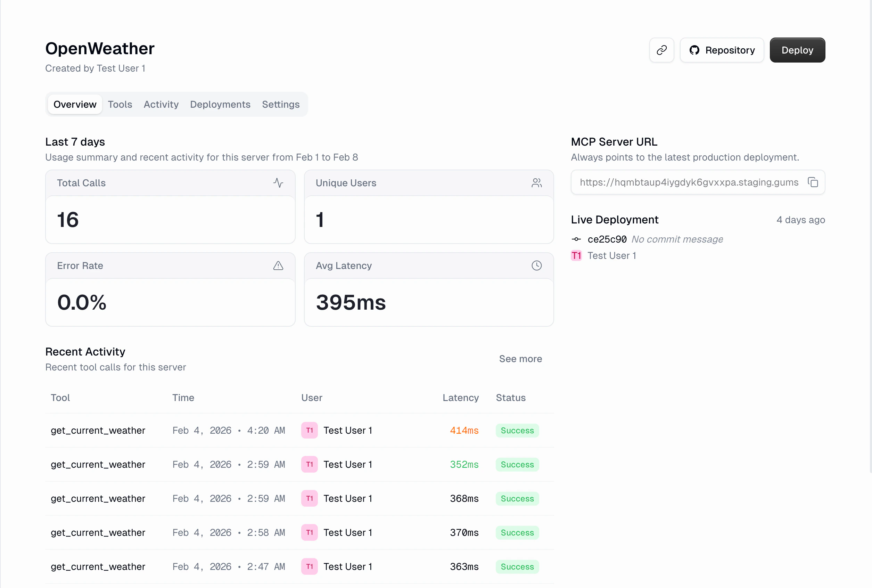872x588 pixels.
Task: Click the Avg Latency clock icon
Action: 536,266
